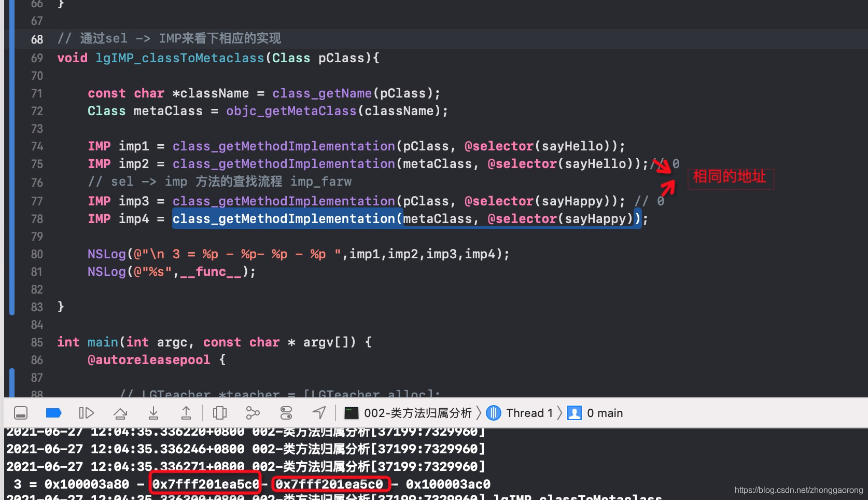
Task: Hide the debug area using the console toggle icon
Action: point(21,413)
